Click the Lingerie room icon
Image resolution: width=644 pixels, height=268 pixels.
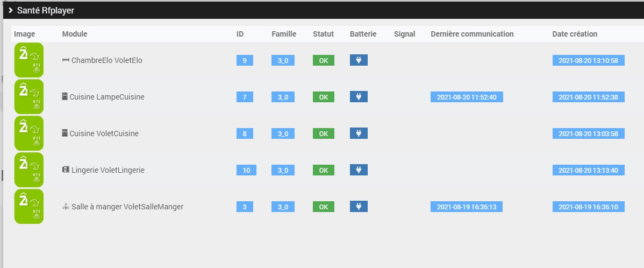click(x=66, y=170)
